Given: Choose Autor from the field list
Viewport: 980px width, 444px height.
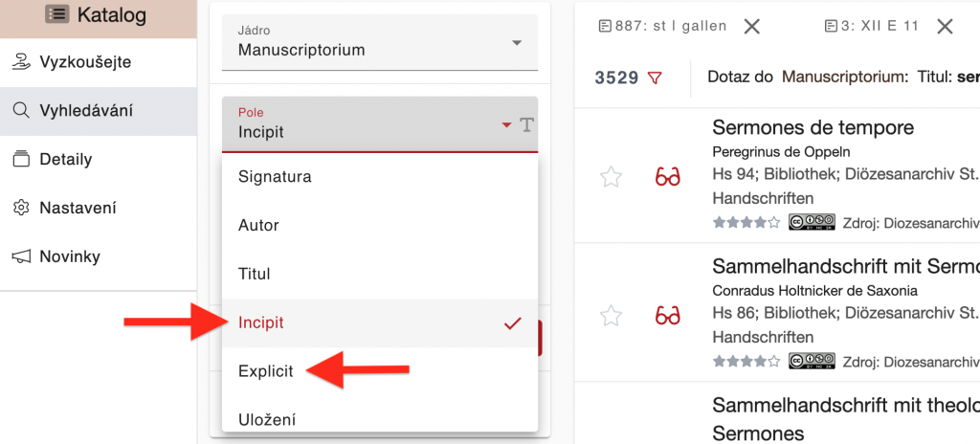Looking at the screenshot, I should point(258,226).
